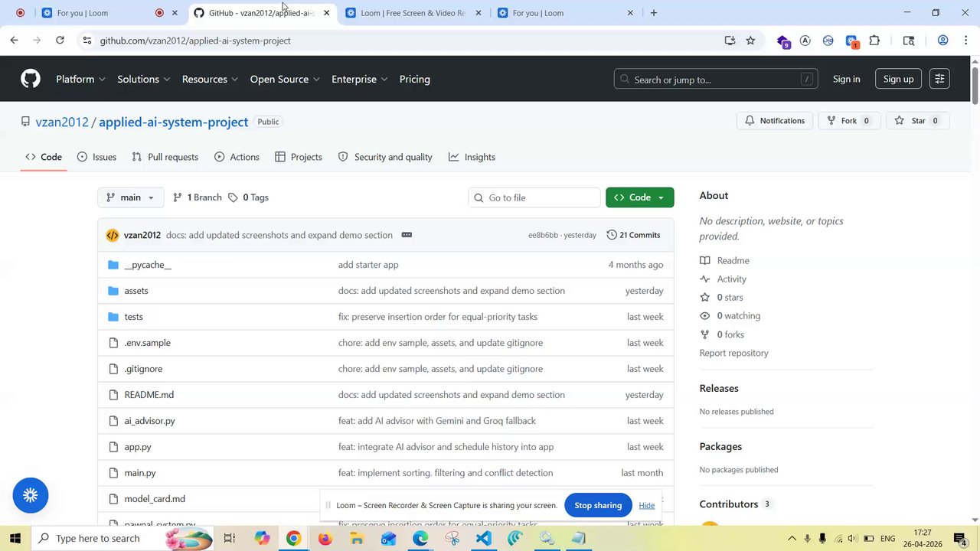Viewport: 980px width, 551px height.
Task: Bookmark this page with the star icon
Action: [x=750, y=41]
